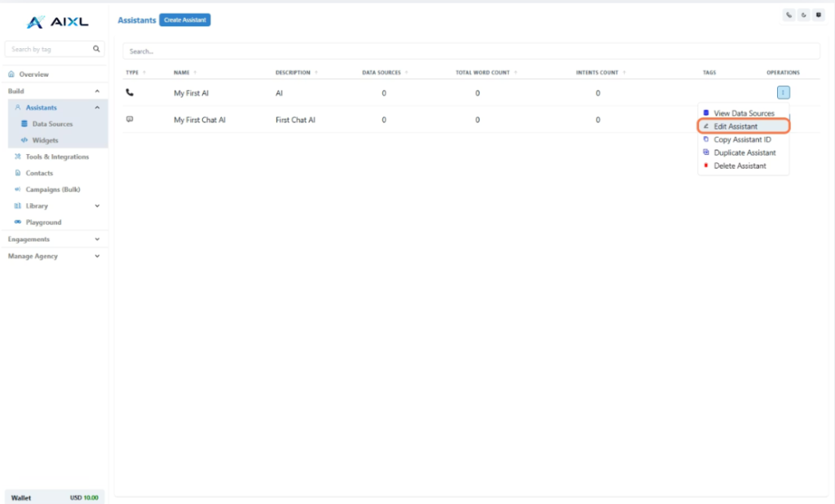Click the AIXL logo
The height and width of the screenshot is (504, 835).
(57, 22)
